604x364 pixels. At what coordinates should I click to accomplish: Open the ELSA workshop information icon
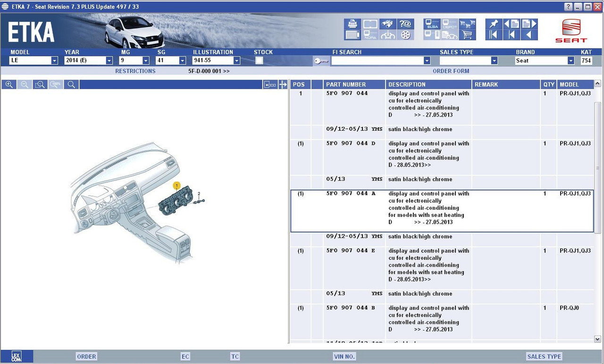point(432,24)
